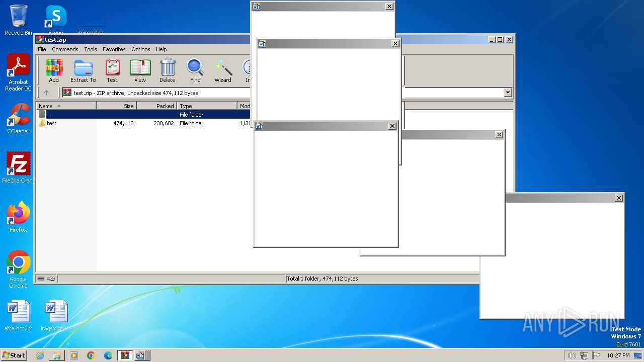
Task: Open Internet Explorer from the taskbar
Action: 40,355
